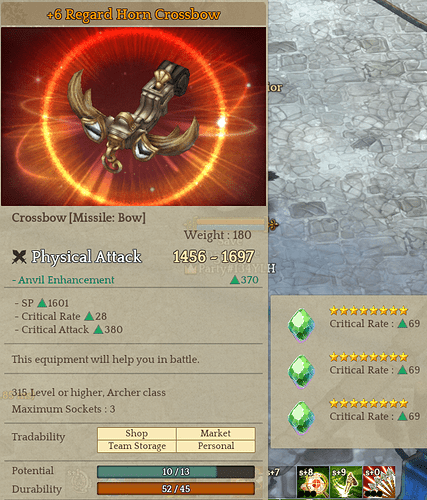Click the crossed-arrows Physical Attack icon

19,257
